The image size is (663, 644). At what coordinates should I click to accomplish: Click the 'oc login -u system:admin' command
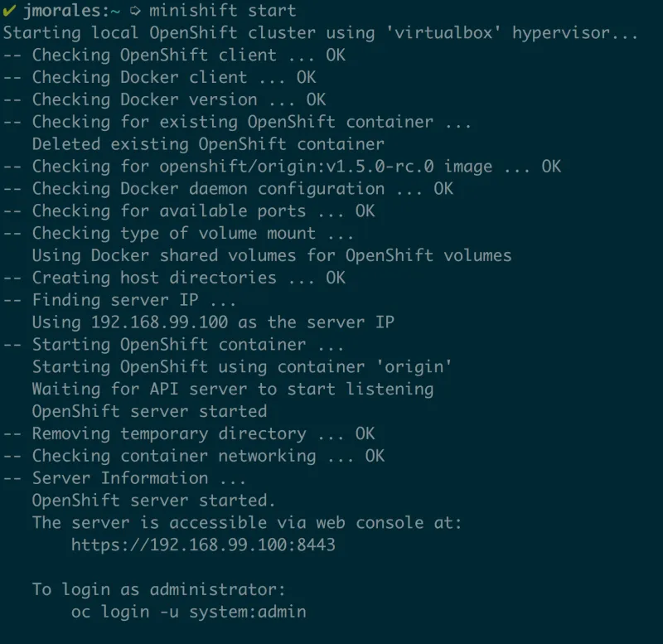pyautogui.click(x=188, y=613)
